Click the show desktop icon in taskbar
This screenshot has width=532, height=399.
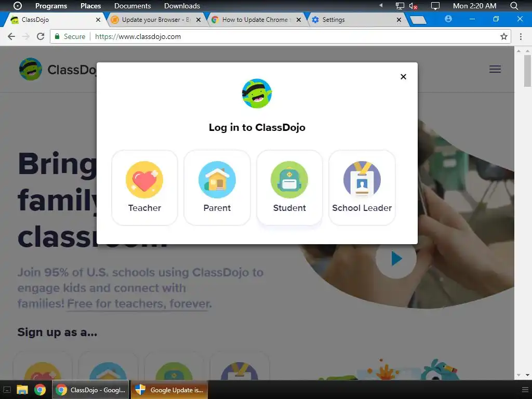tap(7, 390)
